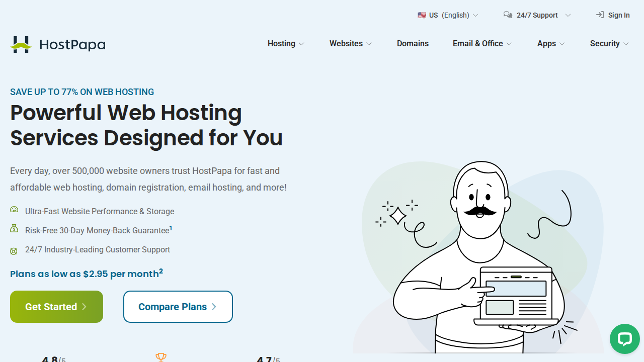Go to Domains in navigation
This screenshot has width=644, height=362.
[413, 44]
